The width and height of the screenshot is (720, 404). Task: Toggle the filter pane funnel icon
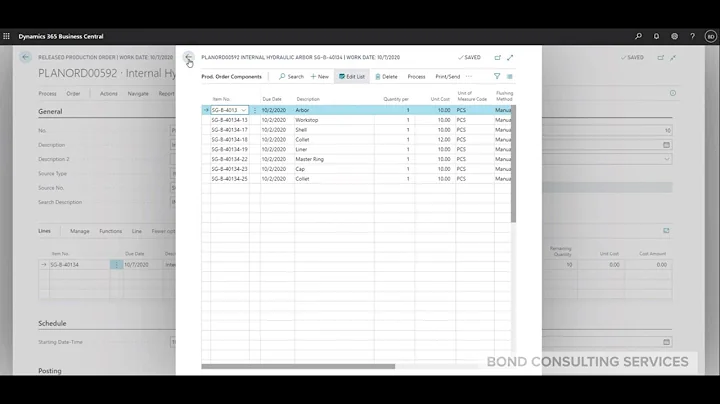[497, 76]
